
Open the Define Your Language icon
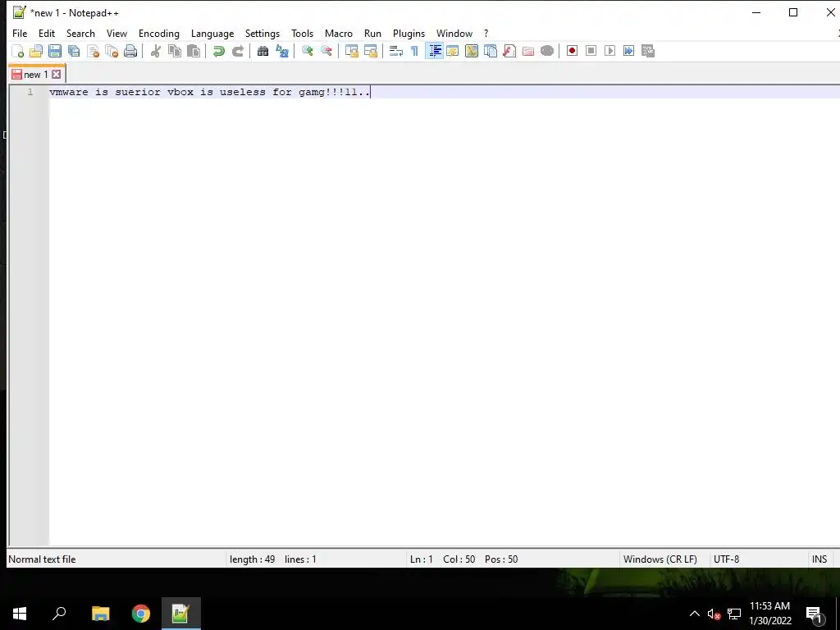pyautogui.click(x=453, y=51)
